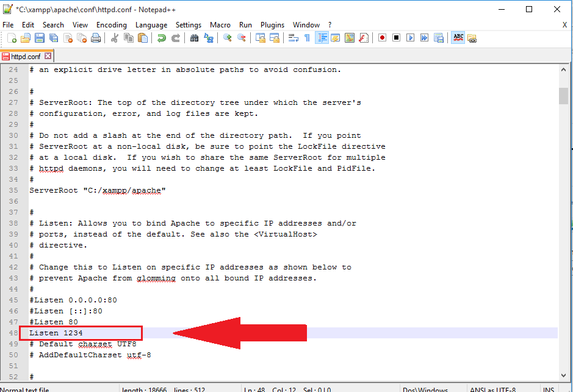The image size is (573, 392).
Task: Open the Window menu
Action: (x=306, y=25)
